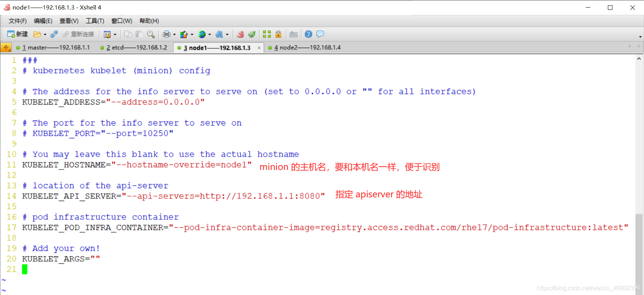Click the tab scroll left arrow
This screenshot has width=644, height=295.
(630, 46)
